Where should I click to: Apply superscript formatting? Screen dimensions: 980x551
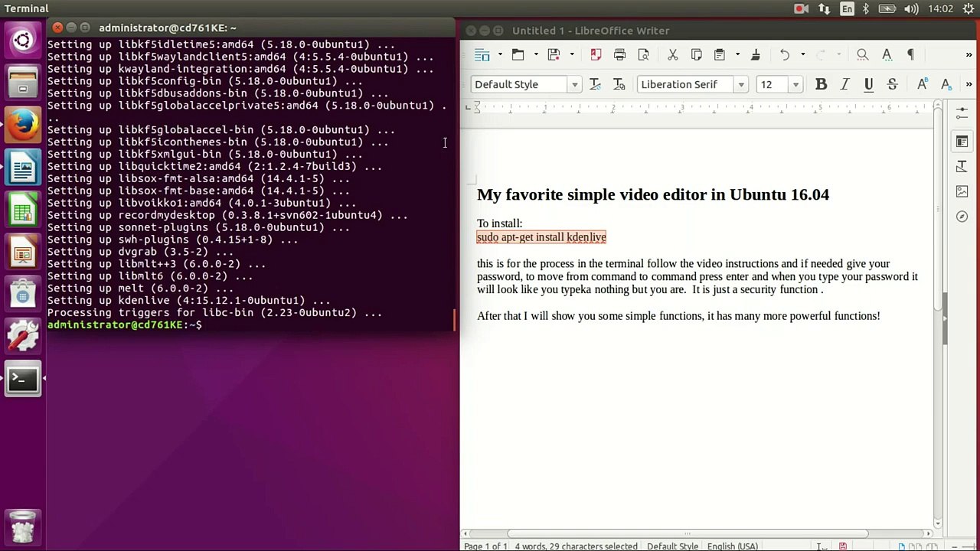pos(922,84)
